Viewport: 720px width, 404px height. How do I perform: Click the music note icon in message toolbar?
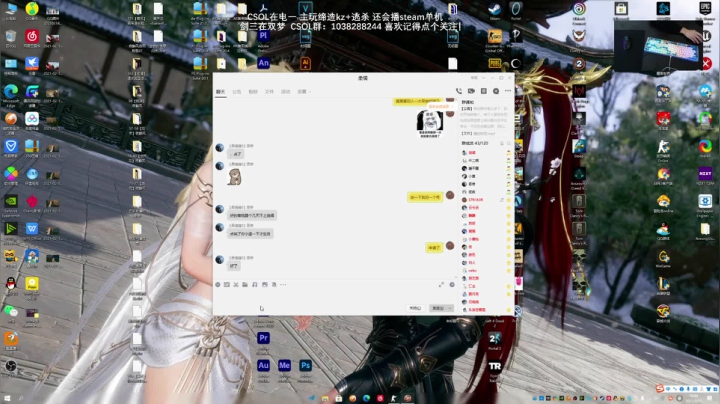(255, 285)
